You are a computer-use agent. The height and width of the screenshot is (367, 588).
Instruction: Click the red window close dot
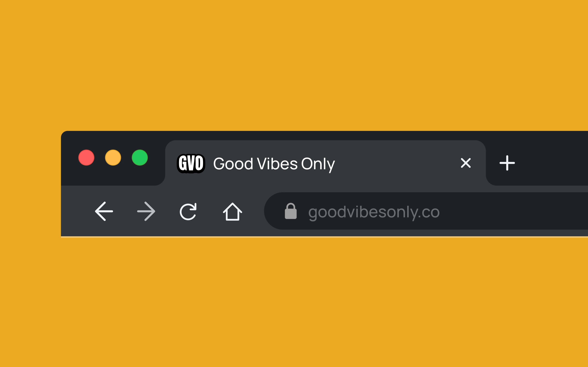[86, 158]
